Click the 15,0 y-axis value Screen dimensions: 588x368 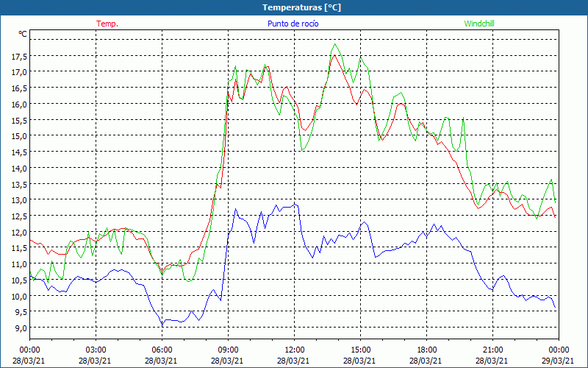pyautogui.click(x=19, y=136)
